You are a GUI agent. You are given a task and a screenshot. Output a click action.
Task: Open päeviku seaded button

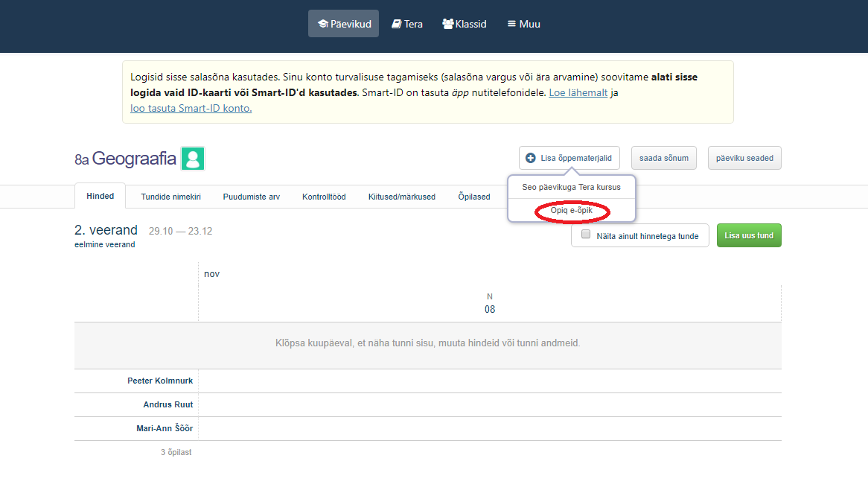[744, 158]
